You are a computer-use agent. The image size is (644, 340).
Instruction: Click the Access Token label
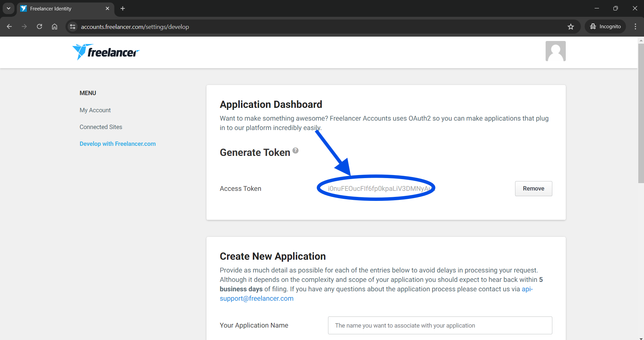[x=240, y=188]
